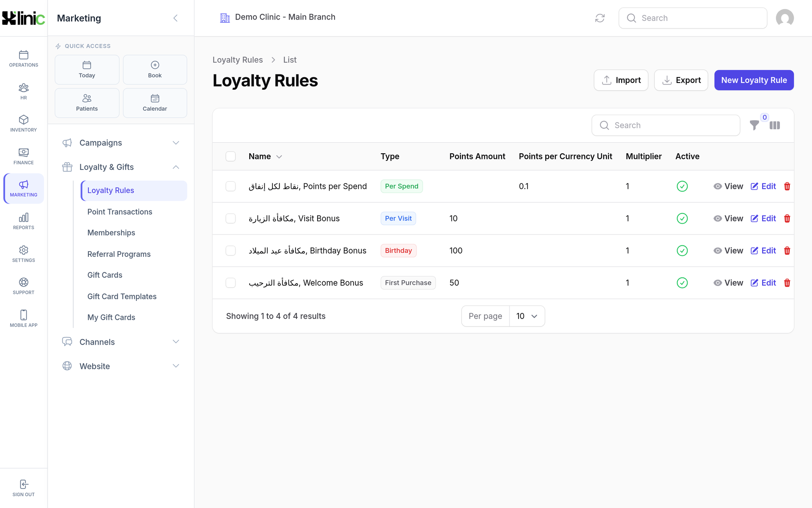The image size is (812, 508).
Task: Delete the Welcome Bonus rule
Action: pyautogui.click(x=787, y=283)
